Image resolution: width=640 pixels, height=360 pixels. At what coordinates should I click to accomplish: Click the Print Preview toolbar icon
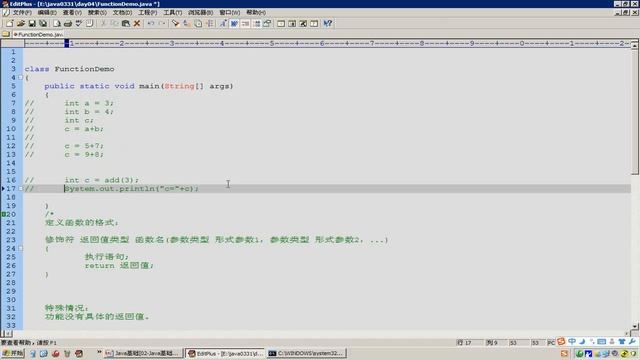[57, 24]
